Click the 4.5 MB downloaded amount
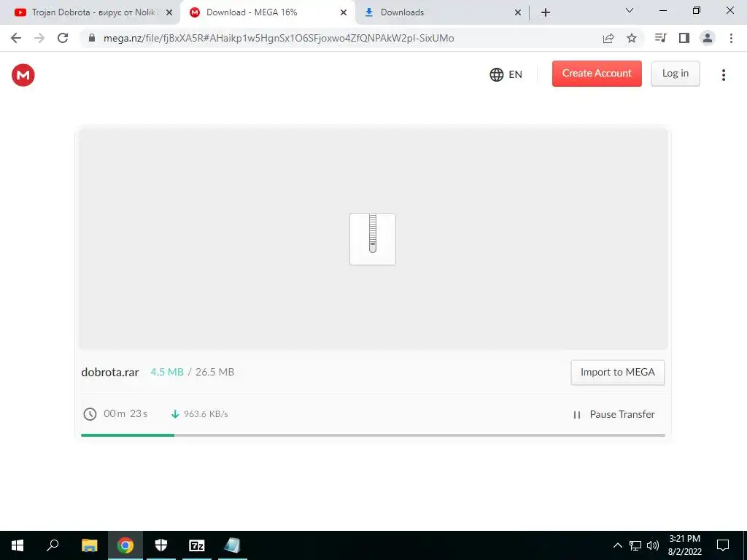 pyautogui.click(x=167, y=372)
